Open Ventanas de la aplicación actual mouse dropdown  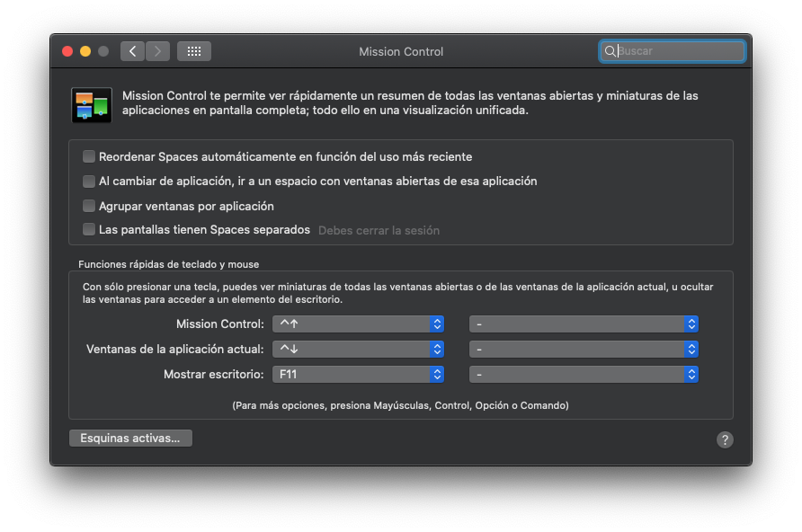[x=584, y=349]
